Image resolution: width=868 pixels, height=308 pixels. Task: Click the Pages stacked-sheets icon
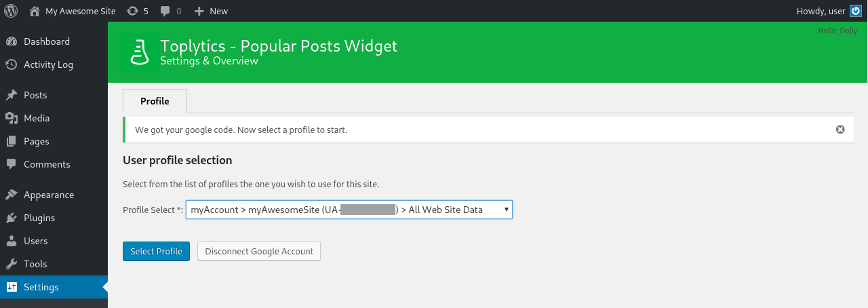tap(12, 141)
